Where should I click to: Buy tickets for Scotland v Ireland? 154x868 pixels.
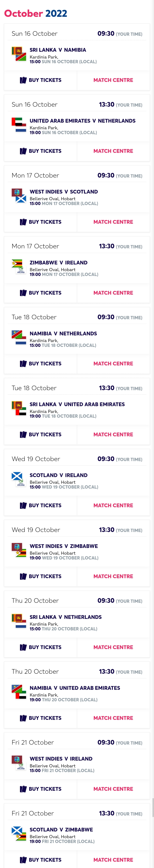coord(41,505)
